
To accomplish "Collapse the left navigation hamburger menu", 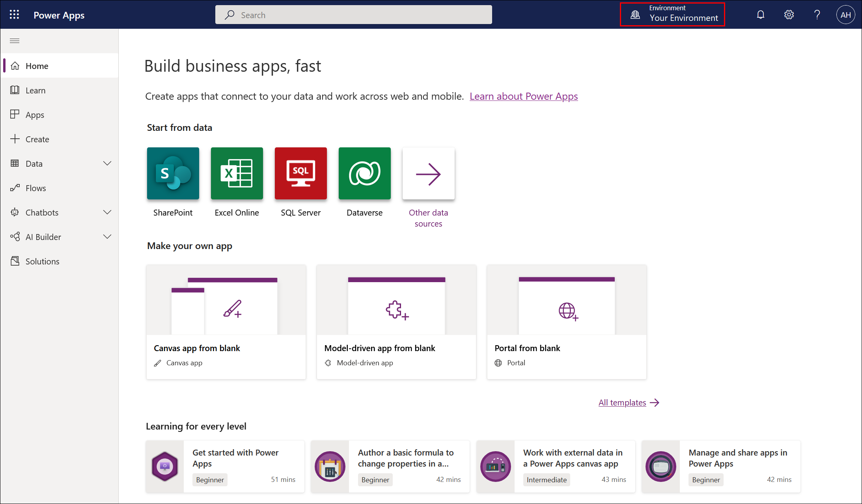I will click(15, 41).
